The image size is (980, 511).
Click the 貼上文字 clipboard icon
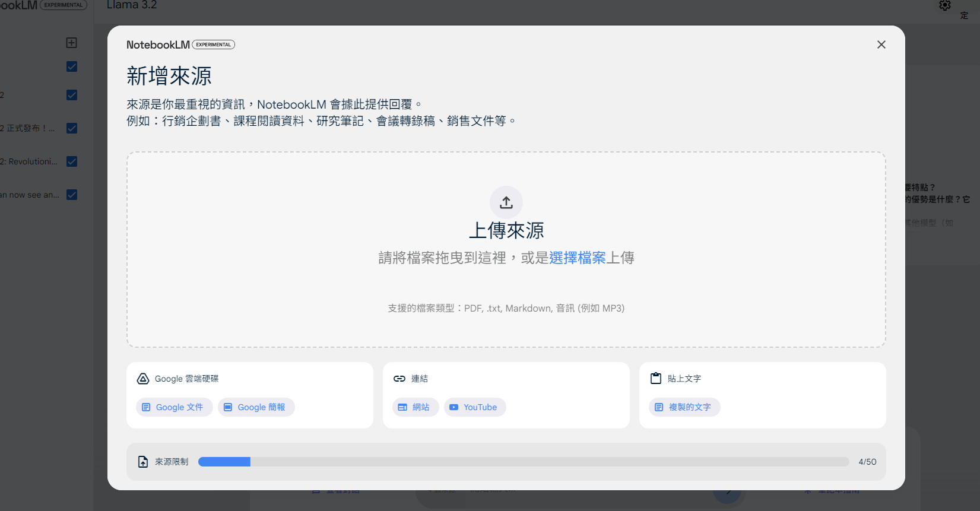656,379
